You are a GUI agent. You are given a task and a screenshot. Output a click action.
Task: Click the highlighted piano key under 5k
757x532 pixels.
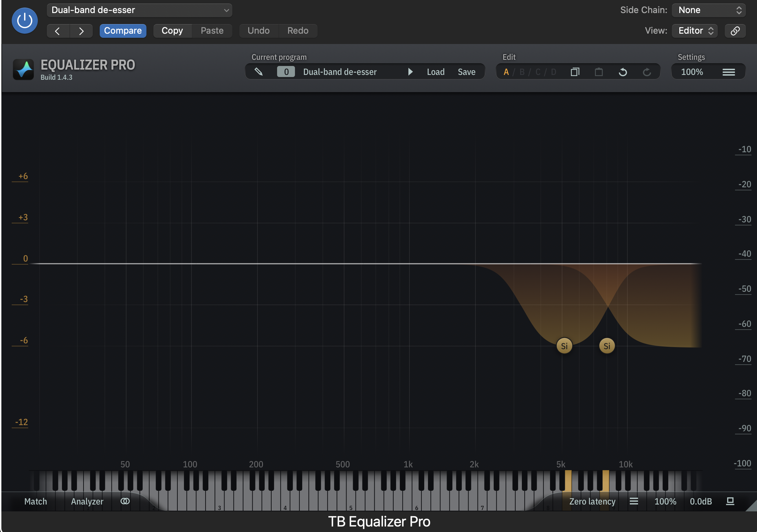tap(568, 480)
